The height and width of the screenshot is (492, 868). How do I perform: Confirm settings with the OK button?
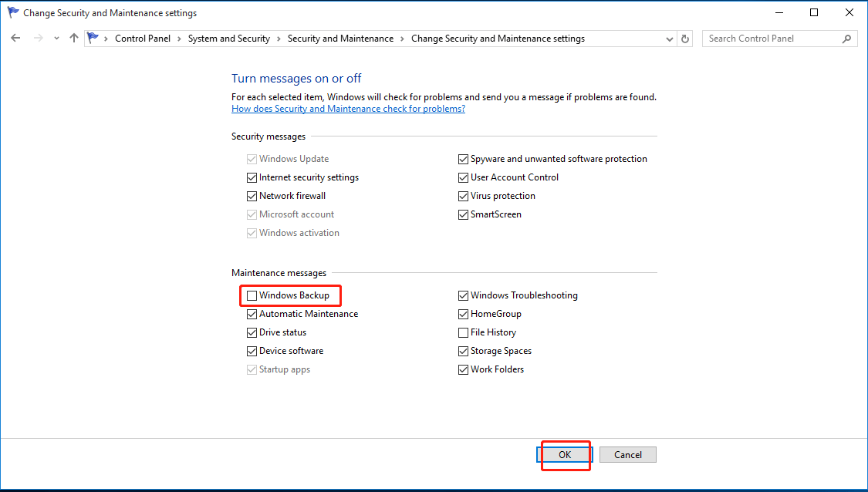(x=565, y=454)
